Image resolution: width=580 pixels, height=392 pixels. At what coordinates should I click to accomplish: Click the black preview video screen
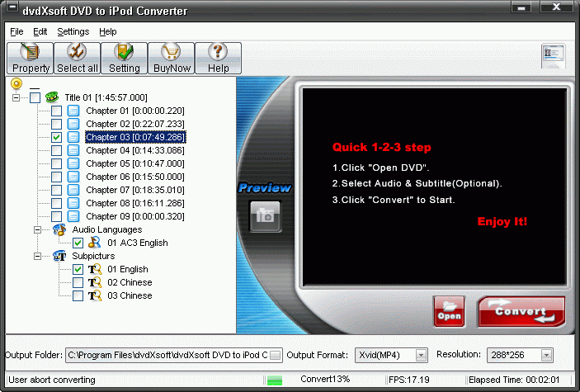coord(435,187)
